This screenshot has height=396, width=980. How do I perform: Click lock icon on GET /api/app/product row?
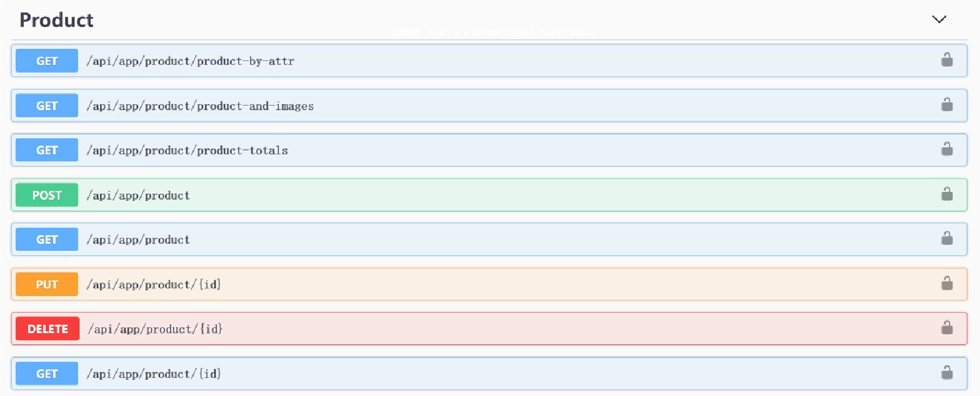pyautogui.click(x=947, y=238)
